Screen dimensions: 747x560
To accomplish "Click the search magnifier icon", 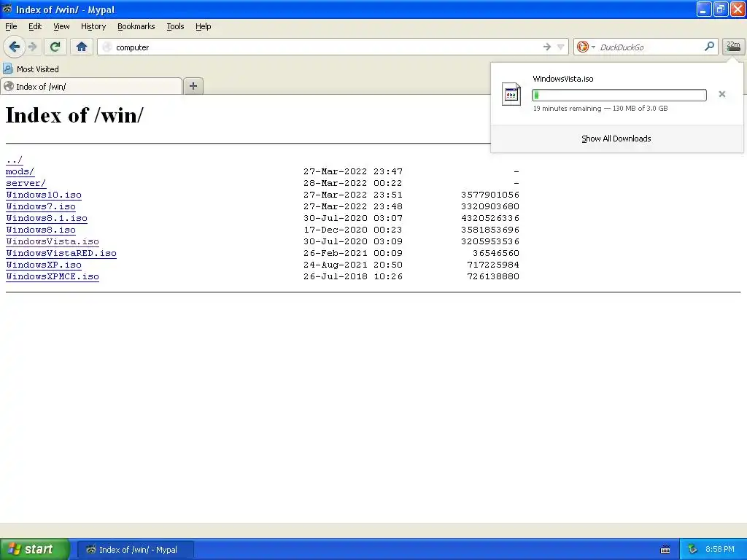I will tap(709, 46).
